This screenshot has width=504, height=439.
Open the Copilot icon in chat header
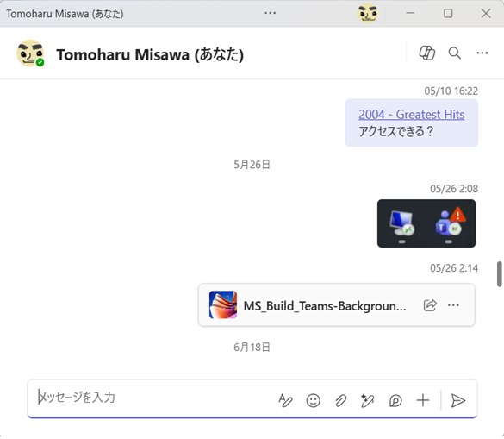tap(427, 53)
